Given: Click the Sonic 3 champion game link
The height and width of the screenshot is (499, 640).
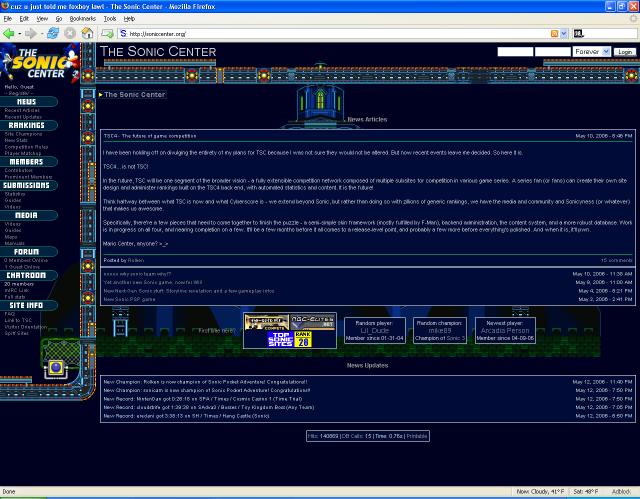Looking at the screenshot, I should coord(456,338).
